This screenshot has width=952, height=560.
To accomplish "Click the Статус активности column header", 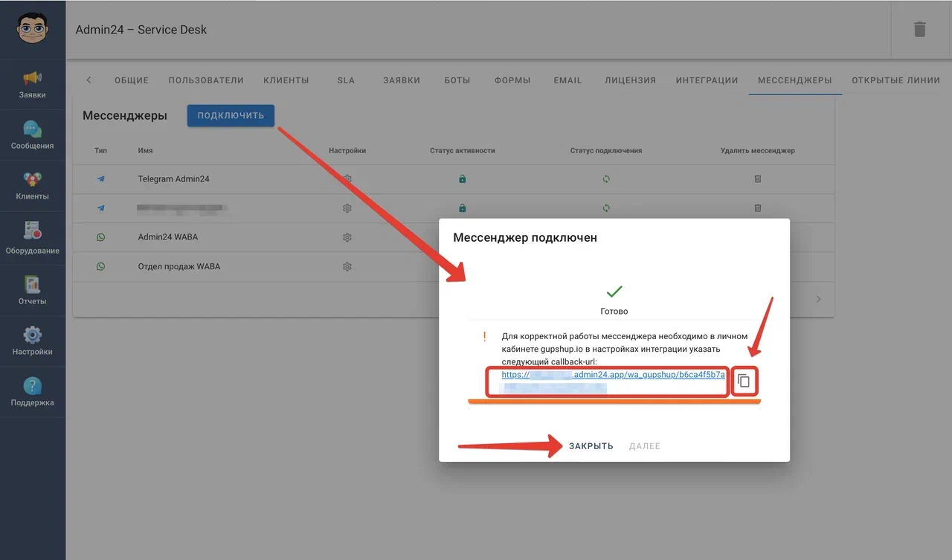I will [463, 150].
